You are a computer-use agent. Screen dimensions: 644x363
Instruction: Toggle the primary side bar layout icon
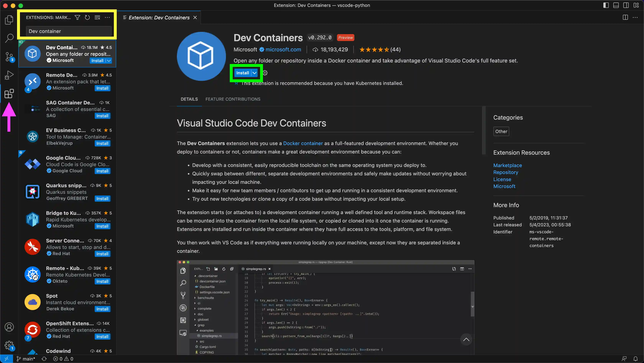coord(606,5)
